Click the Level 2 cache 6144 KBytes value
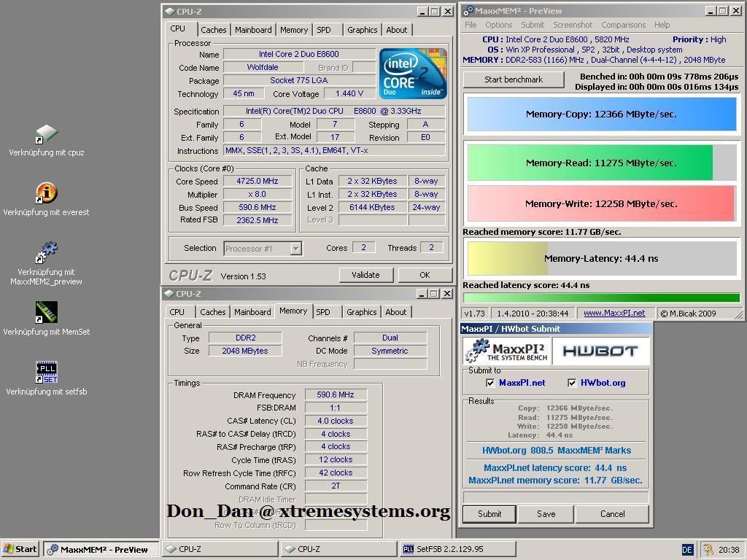 click(x=372, y=207)
